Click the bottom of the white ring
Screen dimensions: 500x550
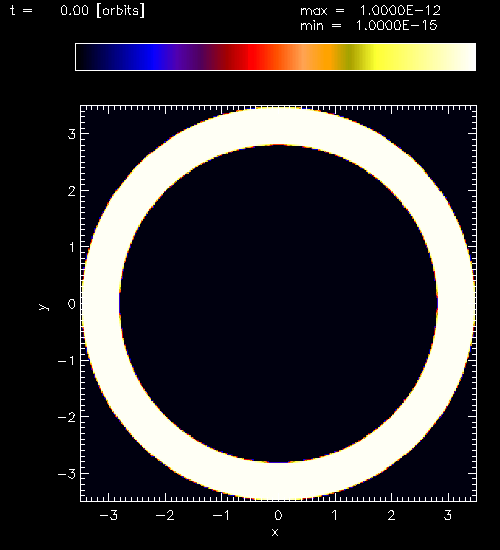278,481
